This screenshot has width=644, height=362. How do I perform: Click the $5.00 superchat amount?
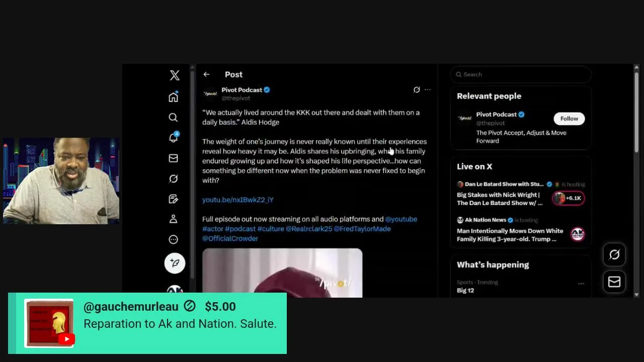tap(220, 307)
